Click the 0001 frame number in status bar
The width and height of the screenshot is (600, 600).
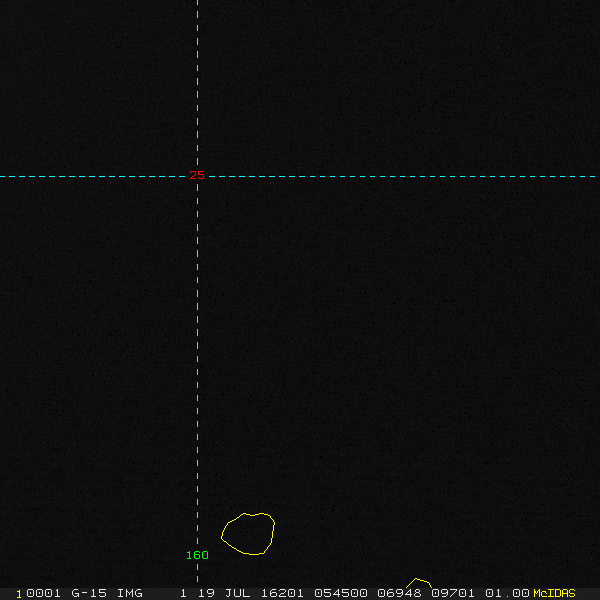click(x=44, y=593)
